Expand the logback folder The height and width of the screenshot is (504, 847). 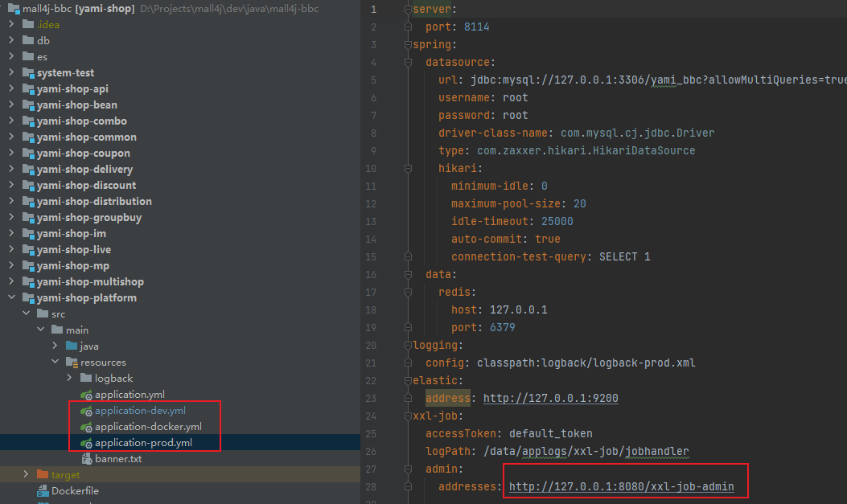[69, 379]
